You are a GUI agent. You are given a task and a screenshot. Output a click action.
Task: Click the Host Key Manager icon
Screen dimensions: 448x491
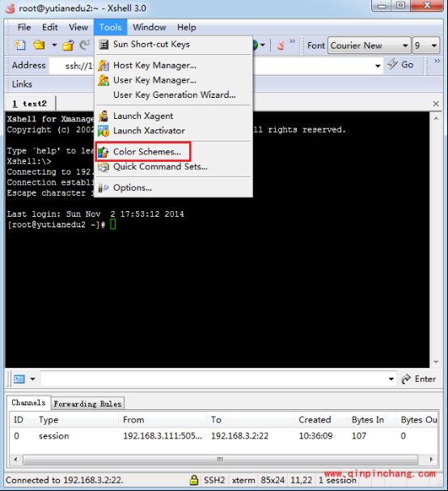click(x=104, y=66)
